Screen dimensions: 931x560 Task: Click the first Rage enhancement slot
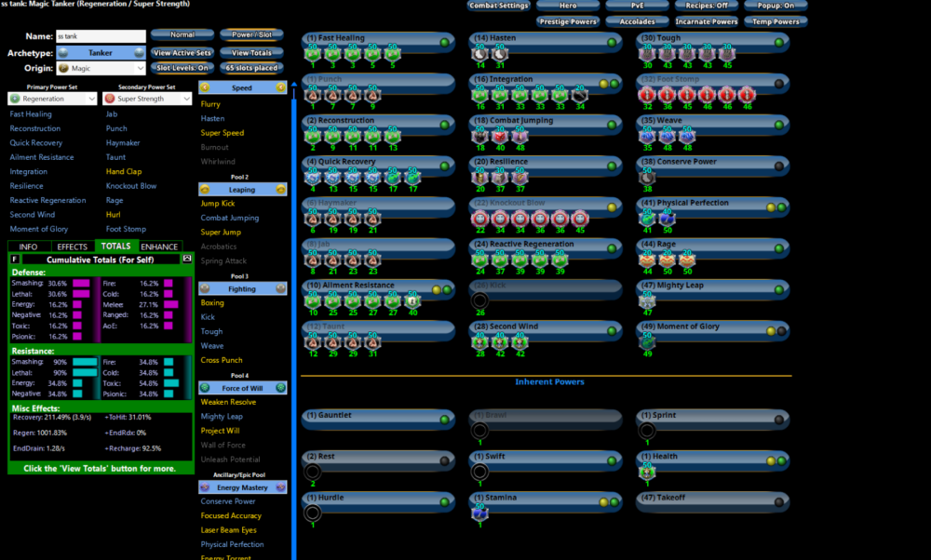648,260
